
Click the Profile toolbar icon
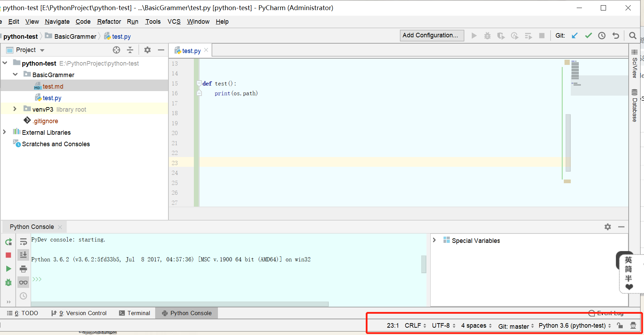[515, 36]
